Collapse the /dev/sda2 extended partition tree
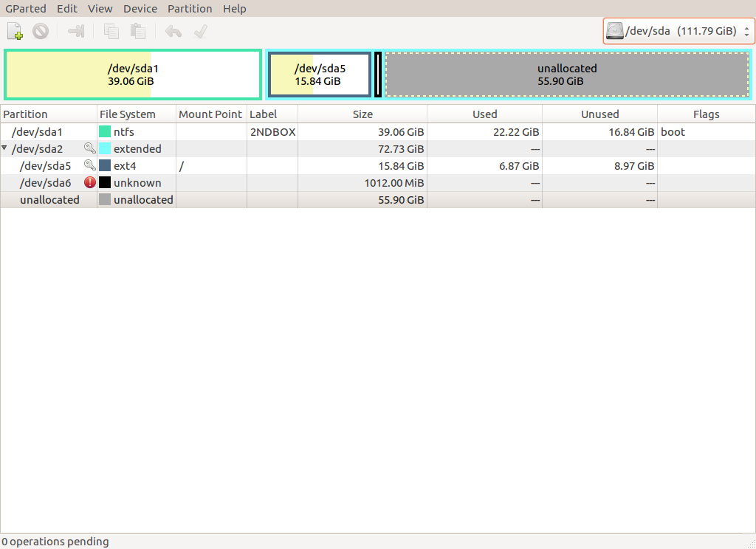This screenshot has height=549, width=756. click(x=4, y=148)
